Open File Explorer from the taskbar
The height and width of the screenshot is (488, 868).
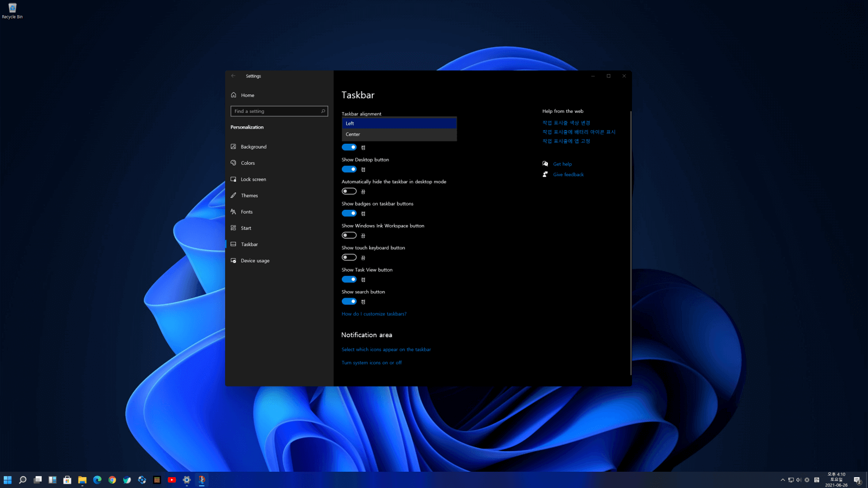tap(82, 480)
